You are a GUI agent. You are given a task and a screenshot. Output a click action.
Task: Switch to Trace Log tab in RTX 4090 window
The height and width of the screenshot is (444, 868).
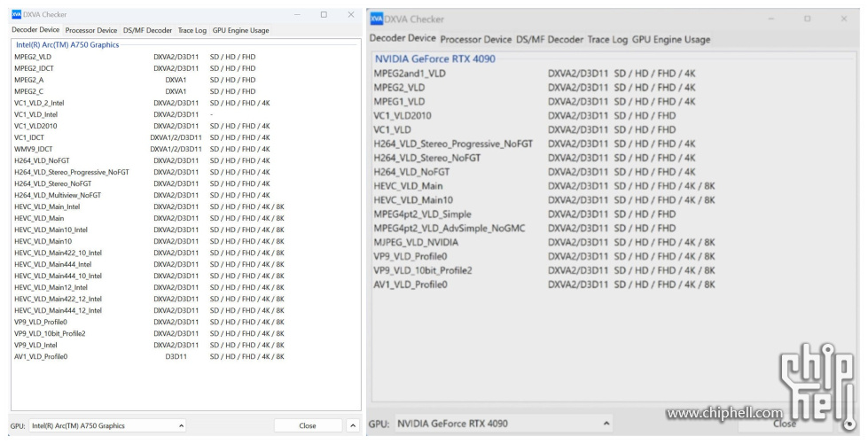click(607, 39)
